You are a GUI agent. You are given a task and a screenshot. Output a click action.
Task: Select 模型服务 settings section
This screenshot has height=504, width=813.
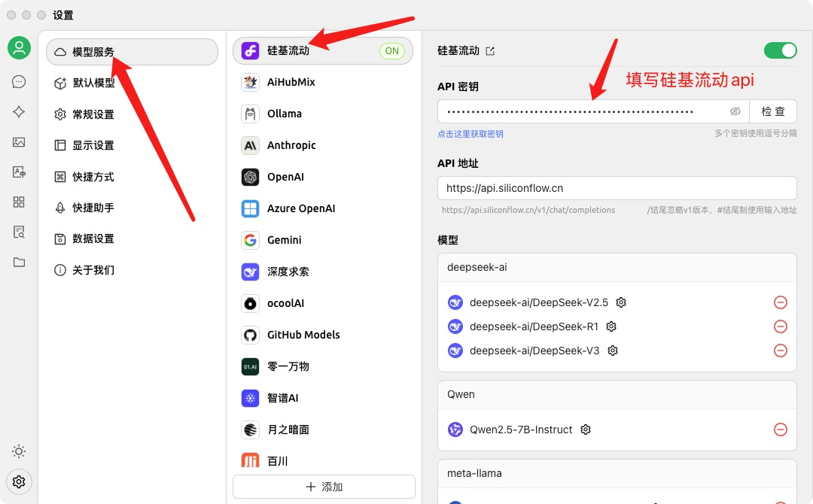[x=132, y=52]
